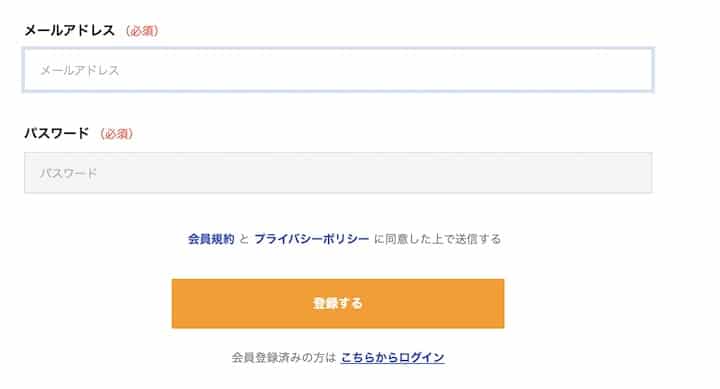
Task: Place the cursor in the blue-outlined email box
Action: click(338, 70)
